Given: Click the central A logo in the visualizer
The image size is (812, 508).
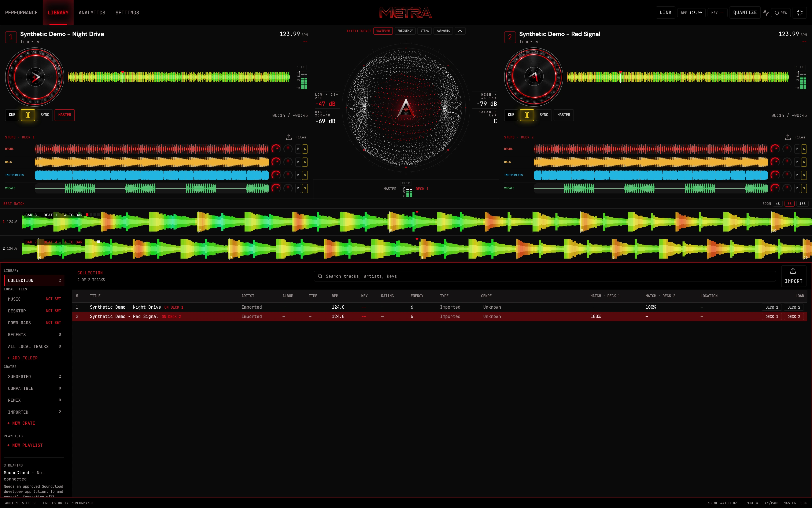Looking at the screenshot, I should coord(406,108).
